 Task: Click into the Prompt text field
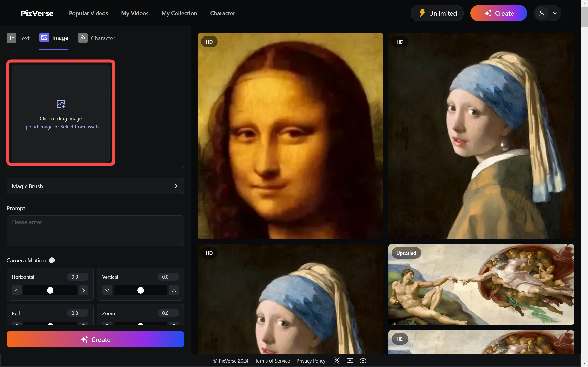[95, 231]
